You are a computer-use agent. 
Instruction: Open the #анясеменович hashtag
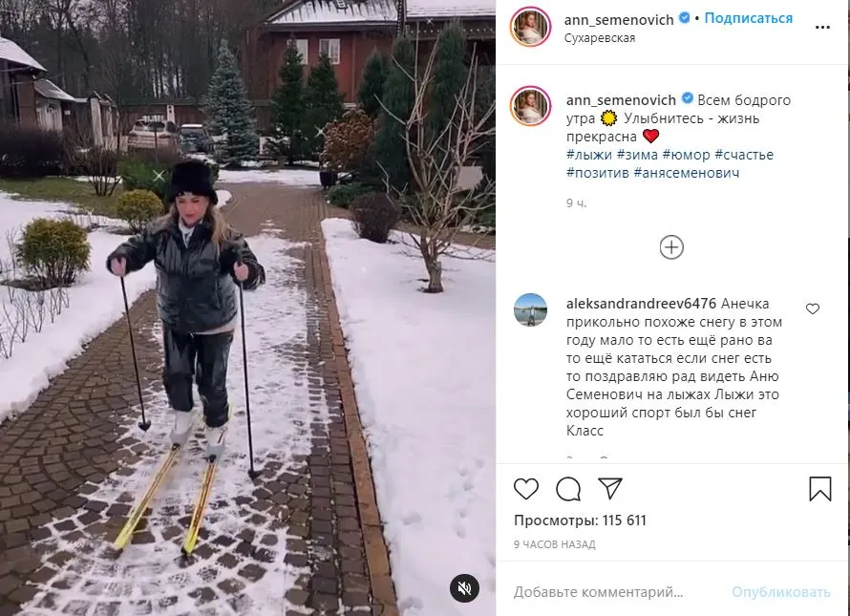click(687, 173)
